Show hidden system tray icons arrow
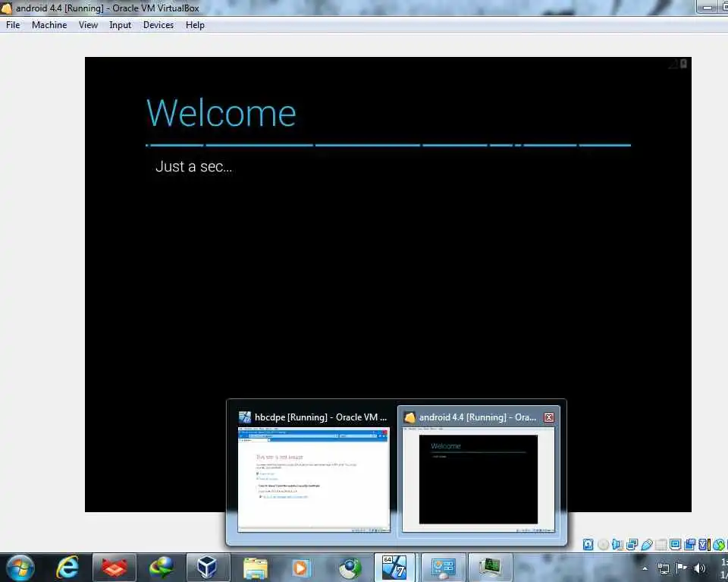 [x=645, y=568]
